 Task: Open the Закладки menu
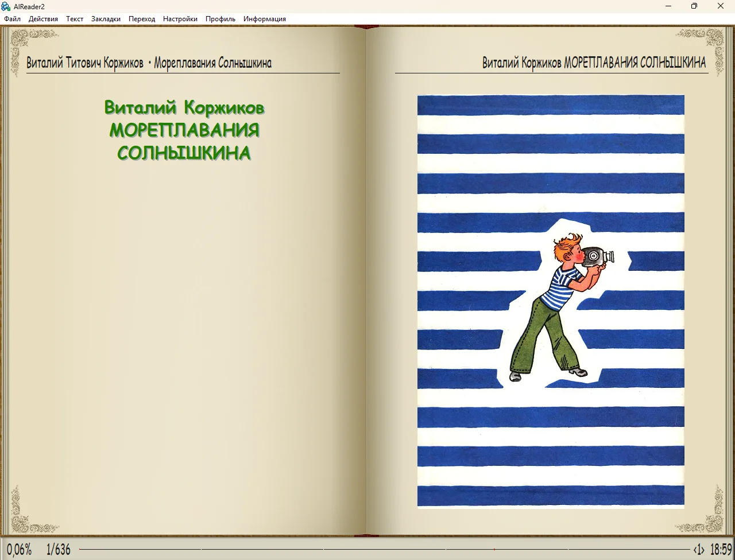[x=106, y=19]
